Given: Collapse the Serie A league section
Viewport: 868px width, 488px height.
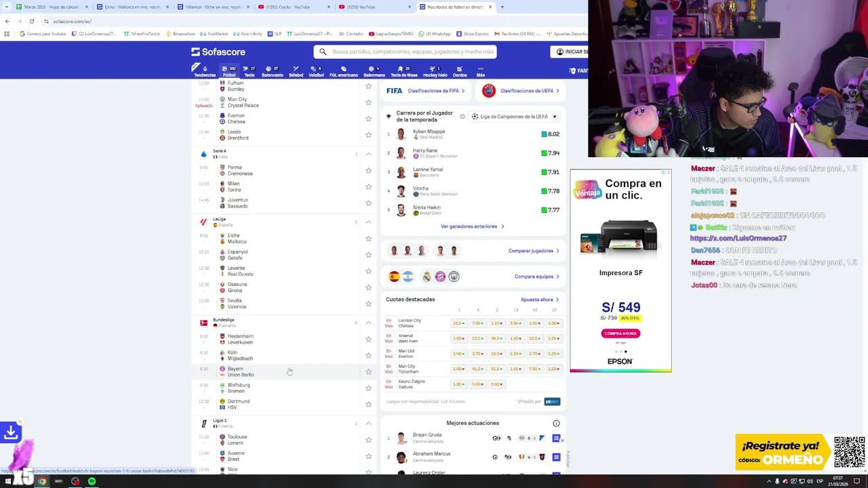Looking at the screenshot, I should click(368, 154).
